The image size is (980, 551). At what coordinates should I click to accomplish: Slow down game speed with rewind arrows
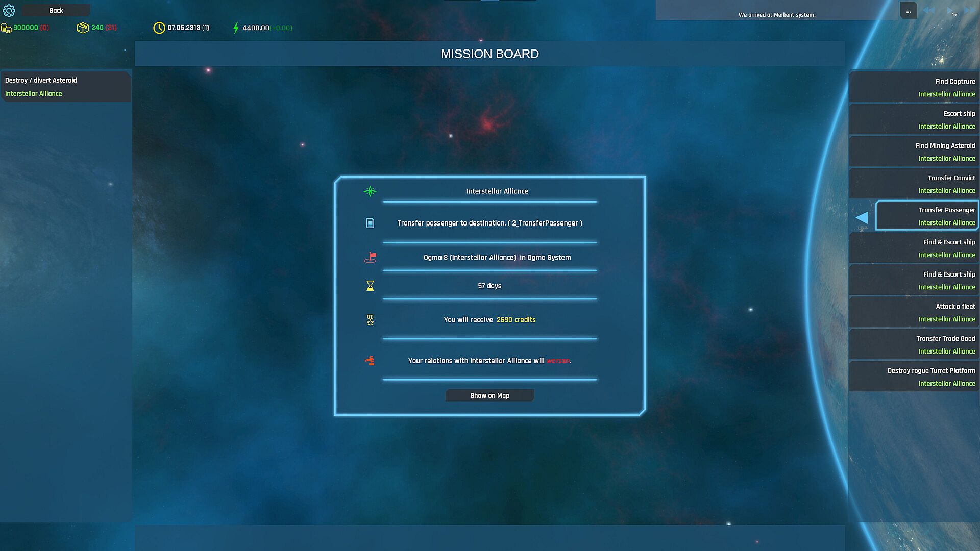tap(929, 11)
